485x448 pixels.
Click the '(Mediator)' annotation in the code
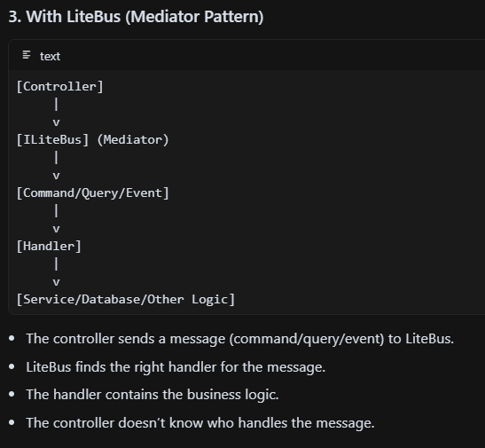[x=133, y=140]
